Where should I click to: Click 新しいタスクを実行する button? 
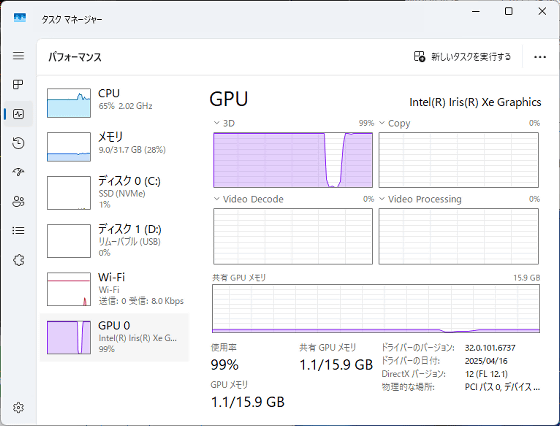coord(462,57)
